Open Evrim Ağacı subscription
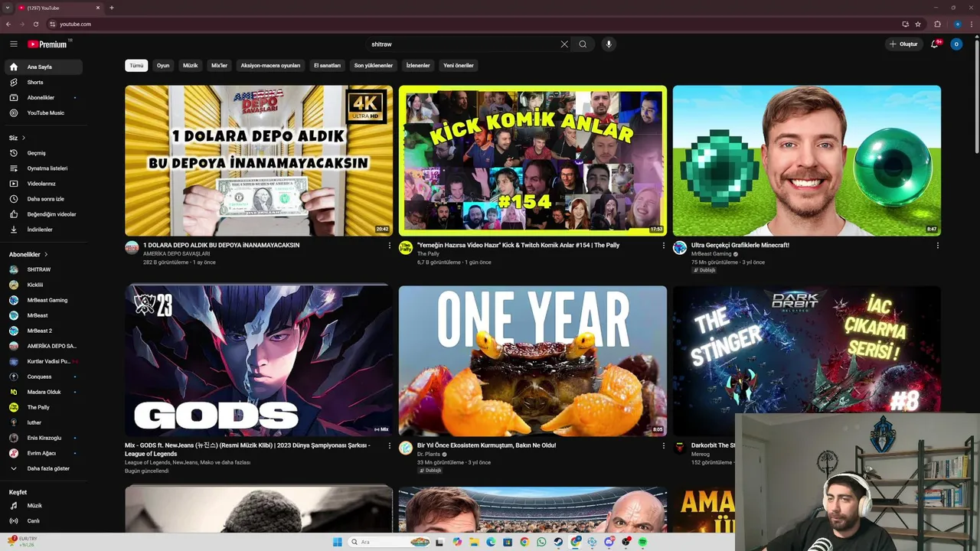Screen dimensions: 980x551 click(x=44, y=453)
